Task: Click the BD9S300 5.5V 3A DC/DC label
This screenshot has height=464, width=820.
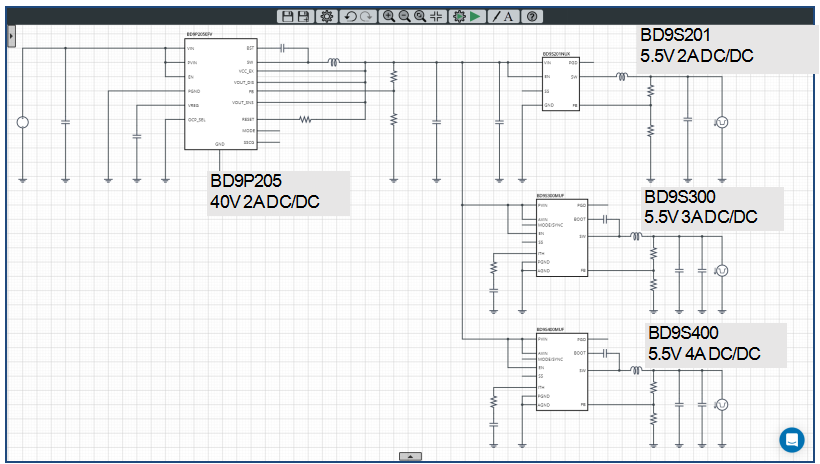Action: click(713, 208)
